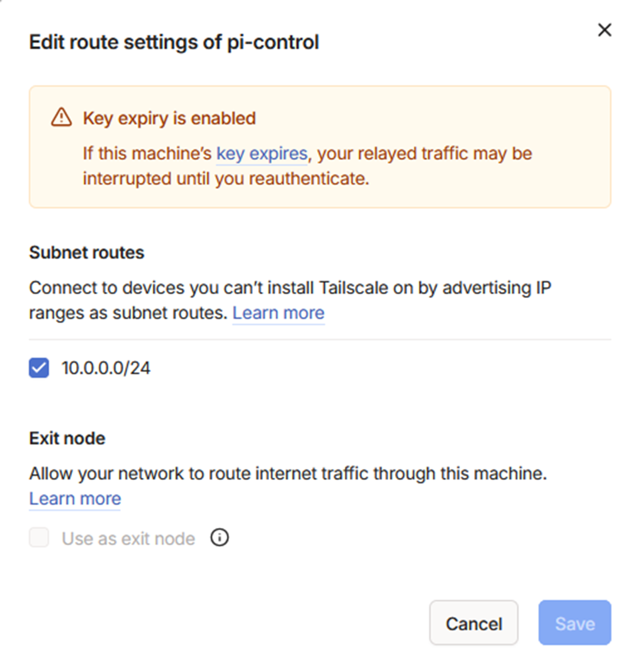Viewport: 644px width, 664px height.
Task: Click the warning triangle icon
Action: pos(62,117)
